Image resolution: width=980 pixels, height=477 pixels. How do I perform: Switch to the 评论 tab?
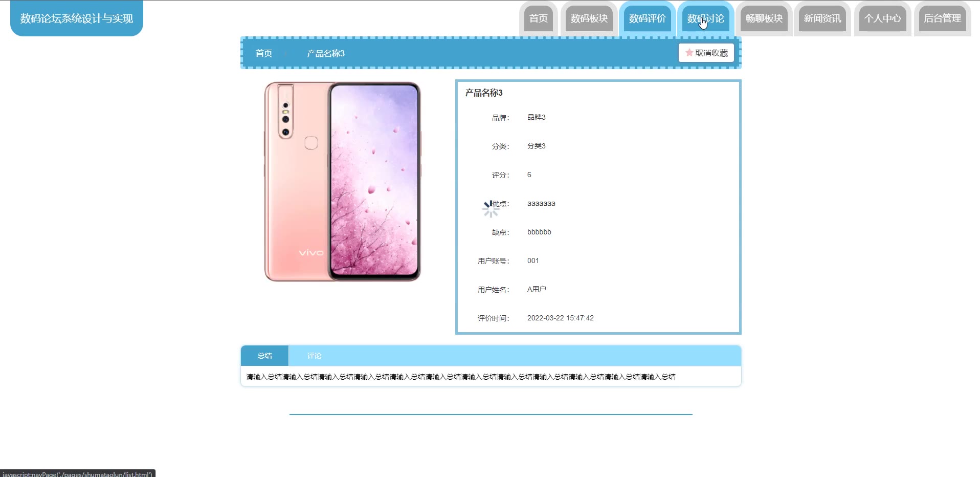314,356
